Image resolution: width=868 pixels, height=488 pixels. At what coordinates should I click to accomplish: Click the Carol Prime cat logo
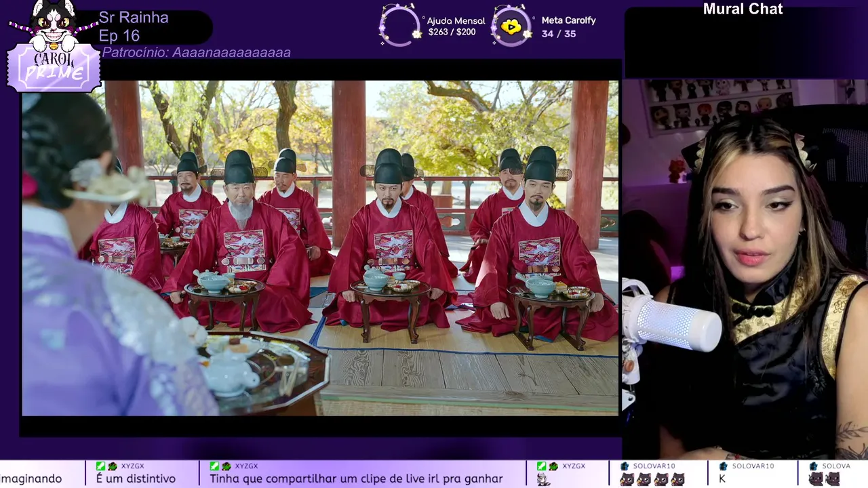point(54,46)
